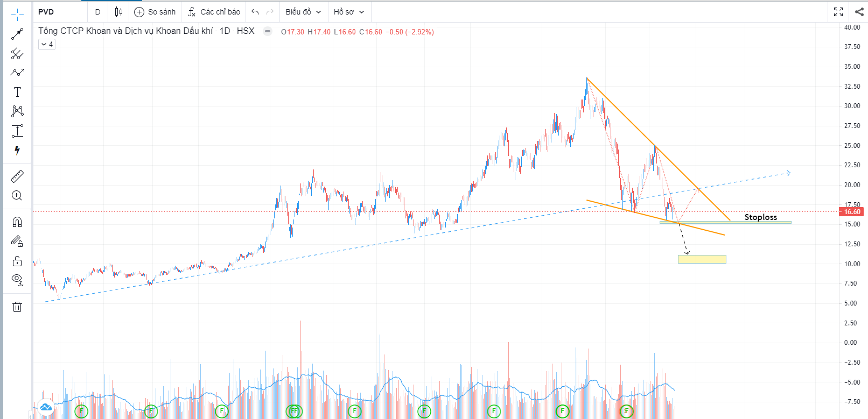Click the HSX exchange label

tap(246, 31)
